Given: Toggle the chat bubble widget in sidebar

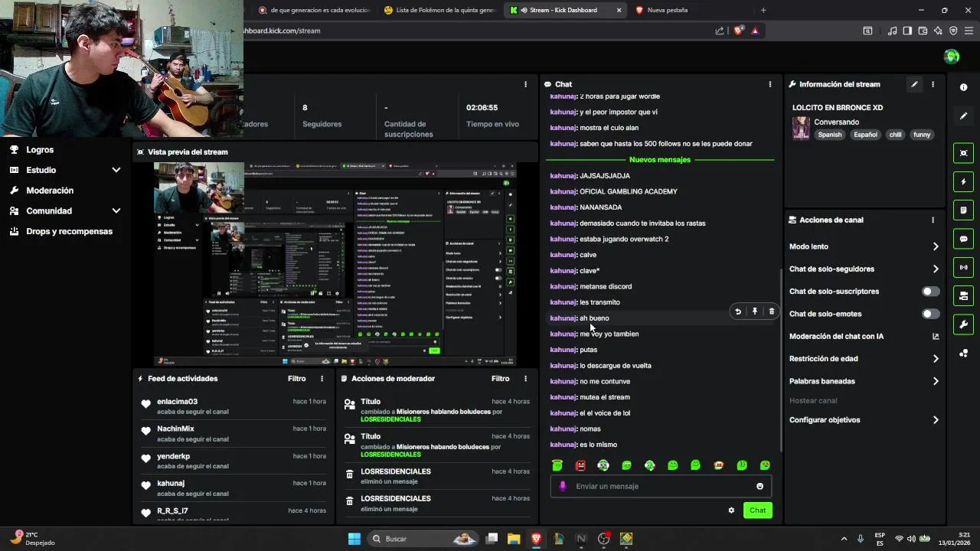Looking at the screenshot, I should tap(964, 239).
